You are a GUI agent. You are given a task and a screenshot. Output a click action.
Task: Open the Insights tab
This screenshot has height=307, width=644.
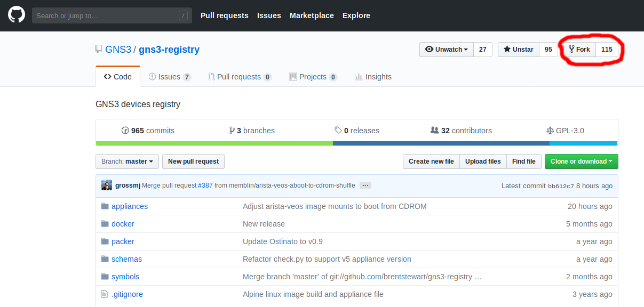373,77
